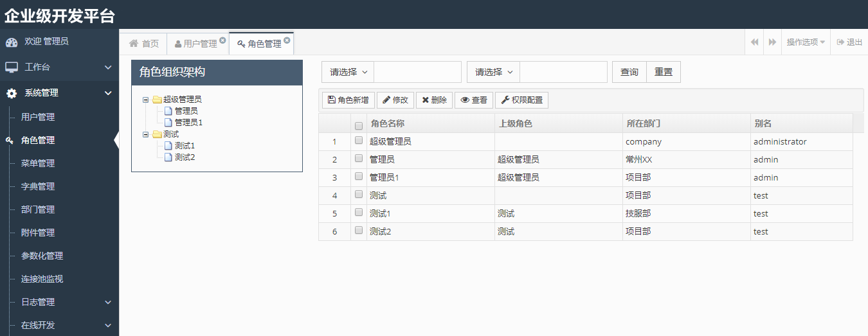Image resolution: width=868 pixels, height=336 pixels.
Task: Collapse the 测试 tree node
Action: pyautogui.click(x=145, y=134)
